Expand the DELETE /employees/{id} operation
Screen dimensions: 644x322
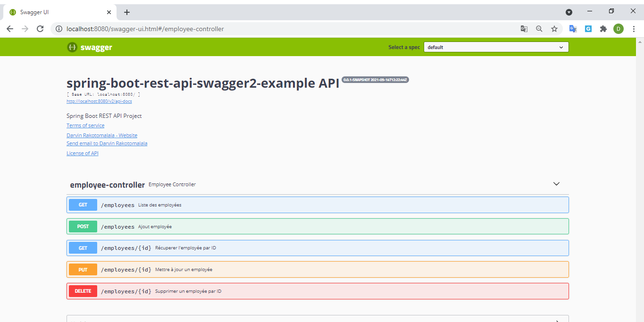317,291
